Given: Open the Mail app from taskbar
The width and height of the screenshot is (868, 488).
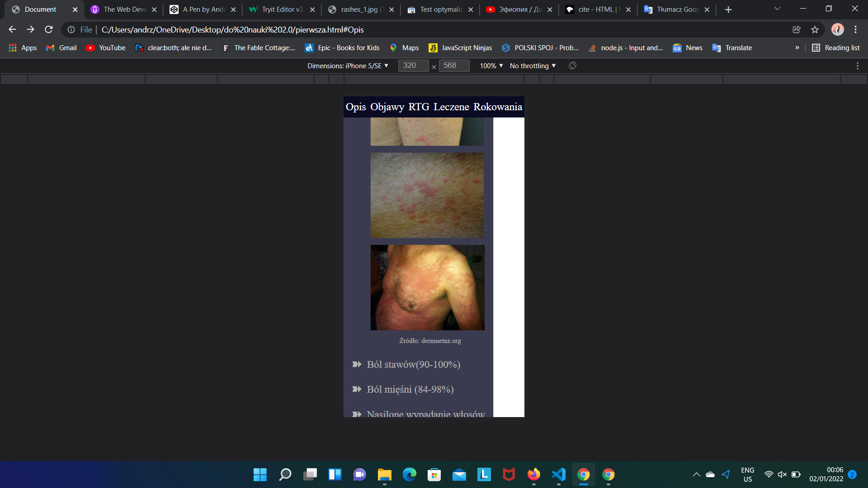Looking at the screenshot, I should click(459, 474).
